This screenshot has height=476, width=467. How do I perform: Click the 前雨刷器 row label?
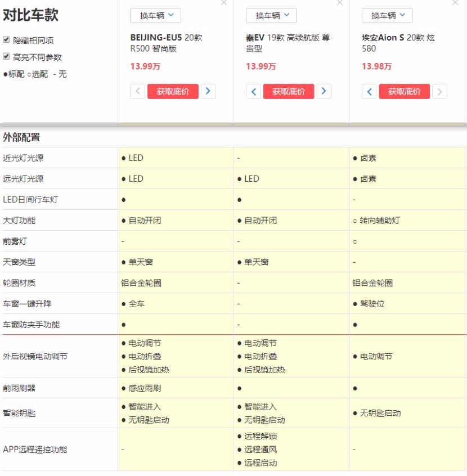coord(19,388)
